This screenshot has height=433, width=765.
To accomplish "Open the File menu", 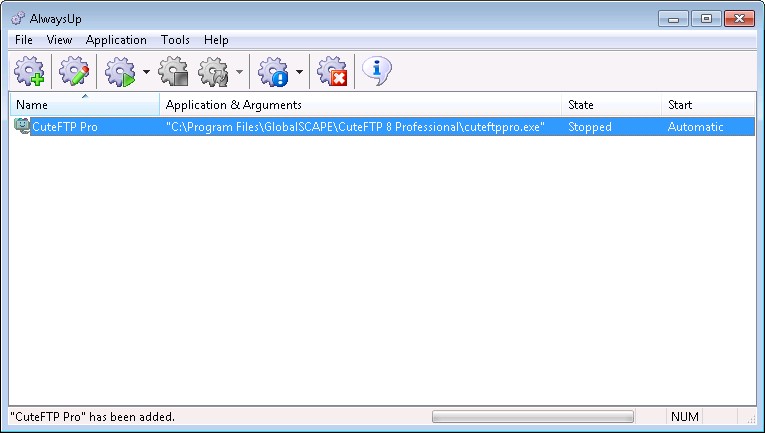I will 24,40.
